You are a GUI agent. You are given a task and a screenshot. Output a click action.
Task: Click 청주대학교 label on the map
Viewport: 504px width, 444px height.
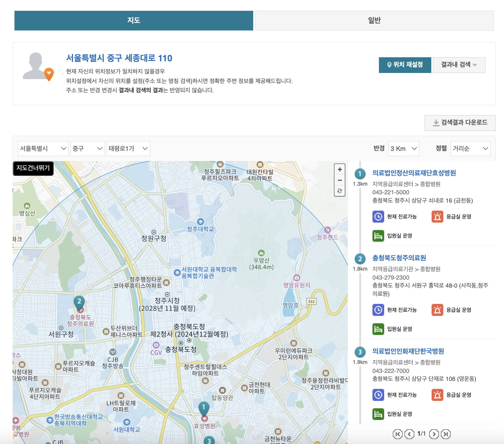tap(201, 229)
